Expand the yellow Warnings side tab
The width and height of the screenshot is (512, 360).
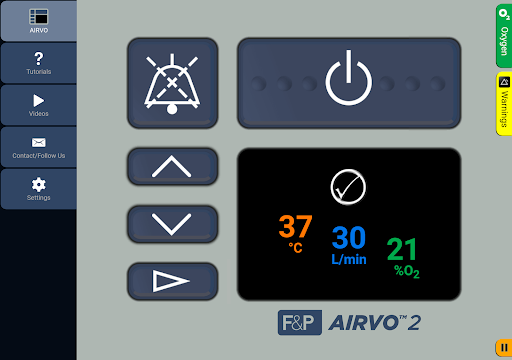coord(504,104)
